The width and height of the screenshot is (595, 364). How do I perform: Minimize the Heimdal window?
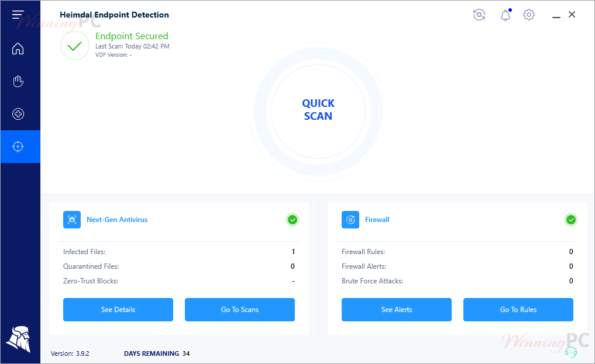(x=556, y=17)
